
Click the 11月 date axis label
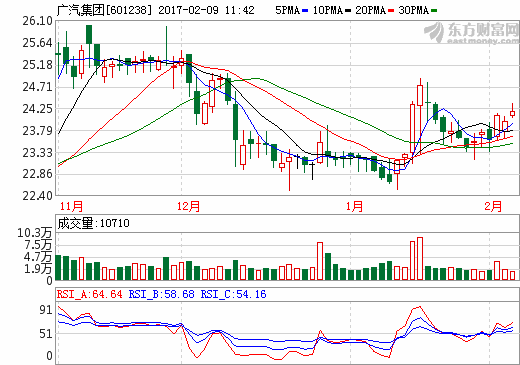(x=71, y=206)
